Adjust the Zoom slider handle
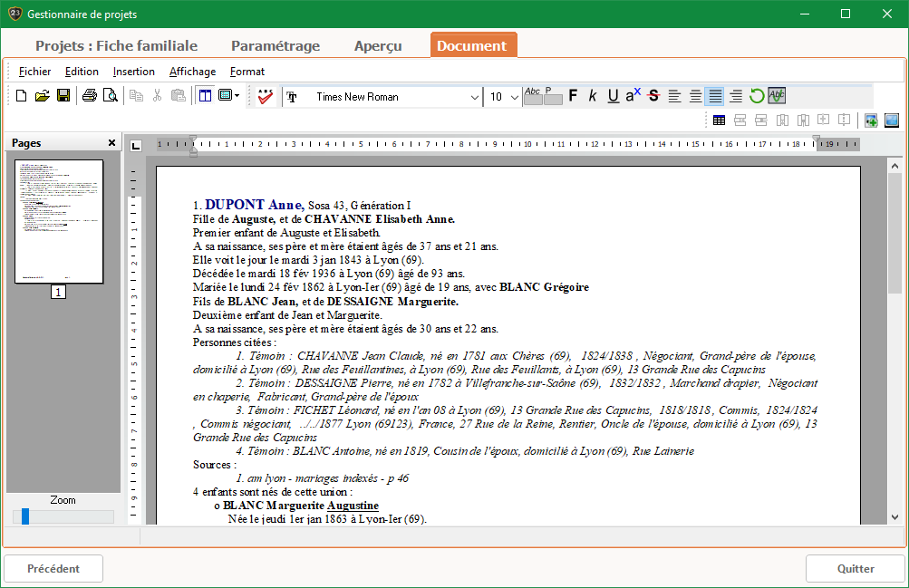 [x=25, y=516]
